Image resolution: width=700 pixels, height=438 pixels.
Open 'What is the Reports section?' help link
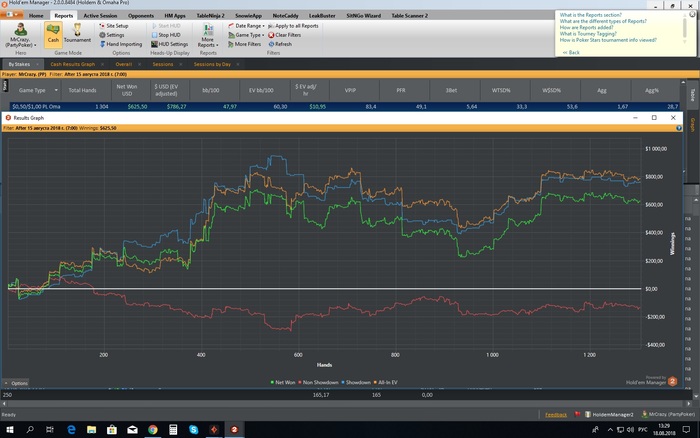590,15
